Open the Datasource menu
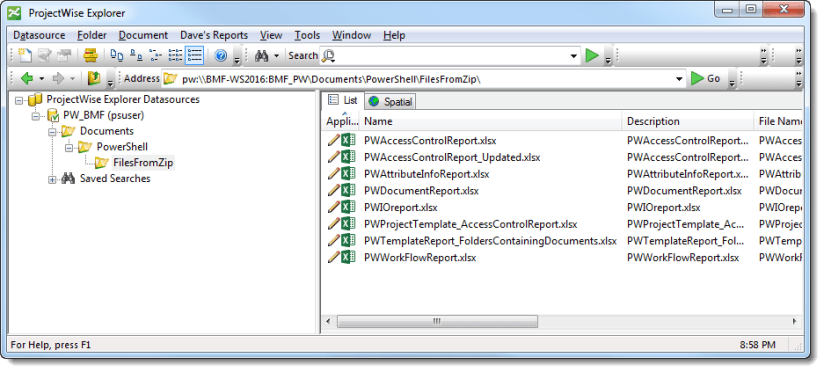The image size is (824, 372). pyautogui.click(x=39, y=35)
